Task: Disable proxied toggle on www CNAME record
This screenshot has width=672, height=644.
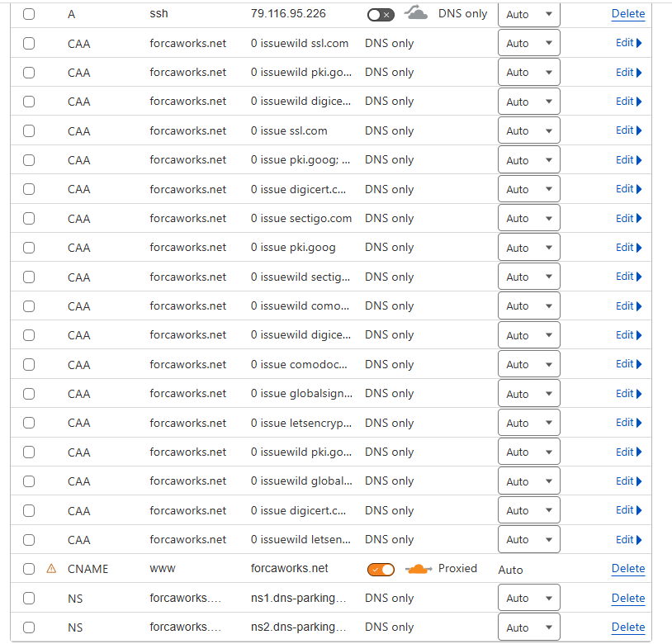Action: (381, 570)
